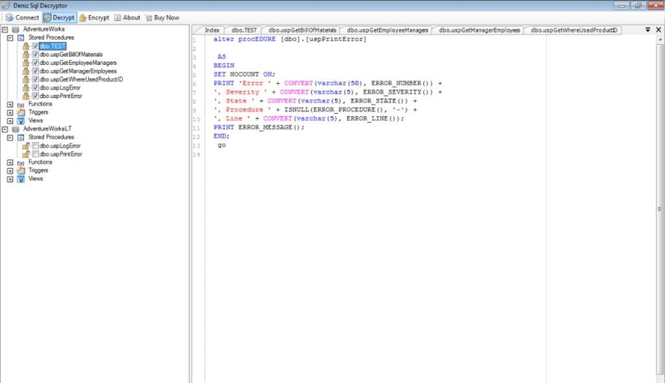The height and width of the screenshot is (383, 665).
Task: Uncheck AdventureWorks dbo.uspLogError checkbox
Action: pyautogui.click(x=36, y=87)
